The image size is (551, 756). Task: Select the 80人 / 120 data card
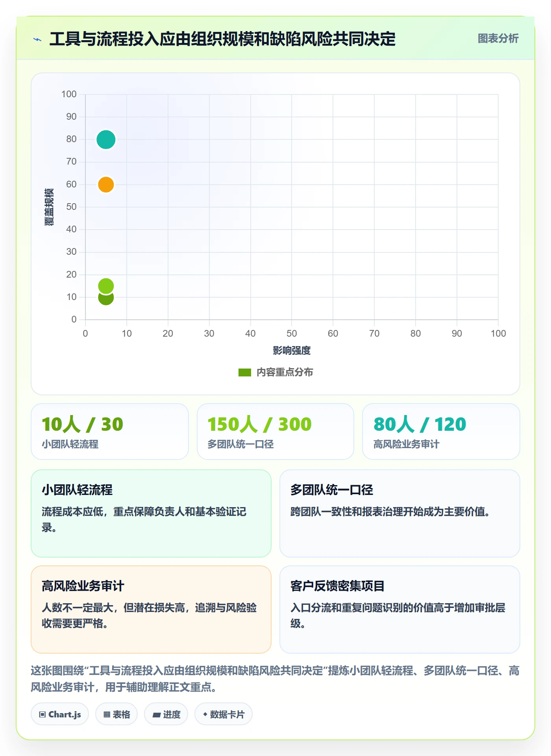point(441,432)
